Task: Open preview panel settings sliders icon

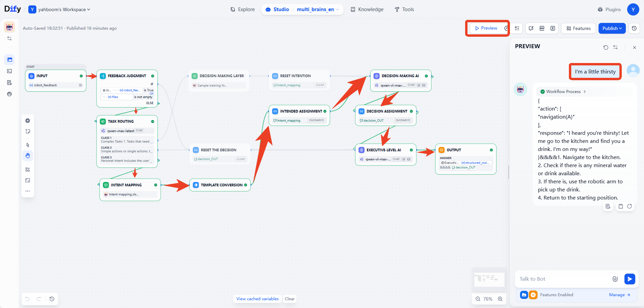Action: click(615, 48)
